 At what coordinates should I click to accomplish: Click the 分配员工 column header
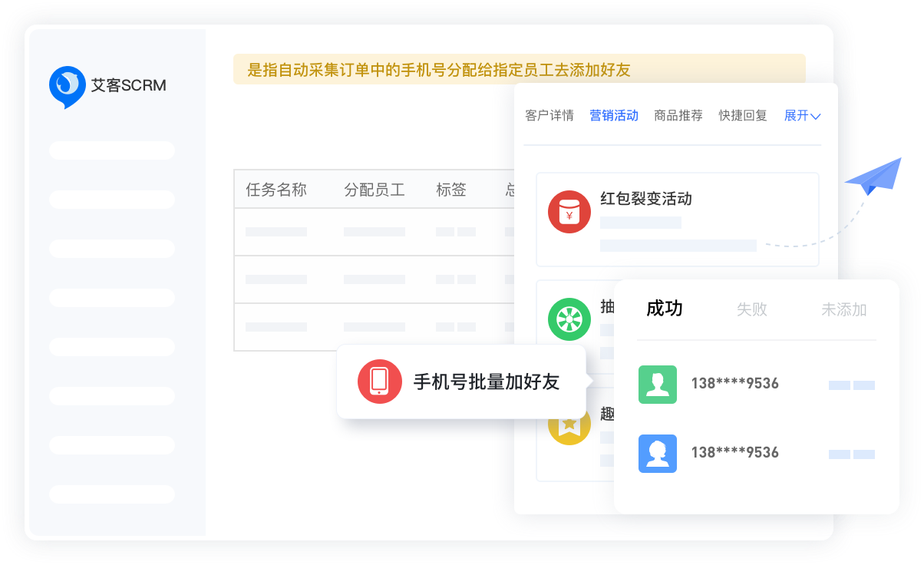point(375,190)
